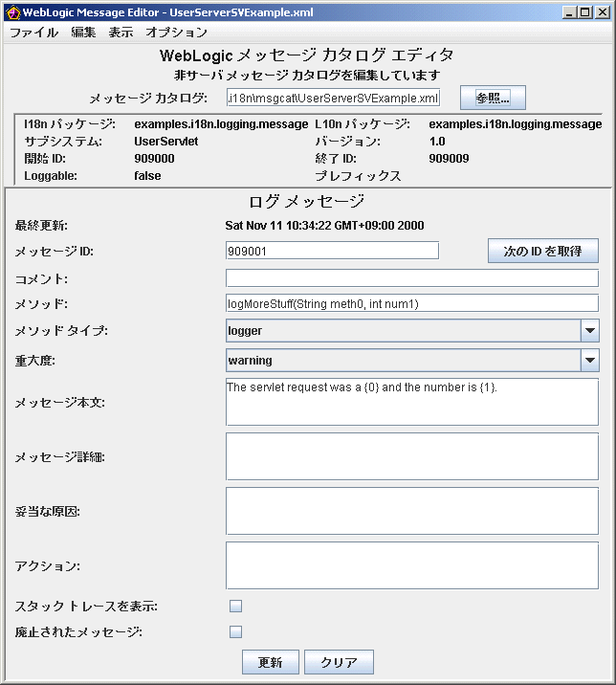Click the I18n パッケージ value examples.i18n.logging.message
The width and height of the screenshot is (616, 685).
click(x=221, y=124)
